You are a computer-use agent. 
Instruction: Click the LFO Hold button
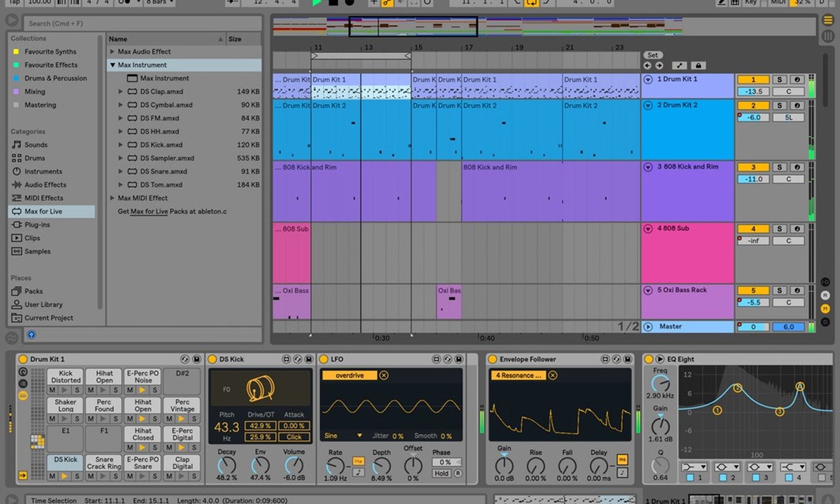(x=442, y=474)
